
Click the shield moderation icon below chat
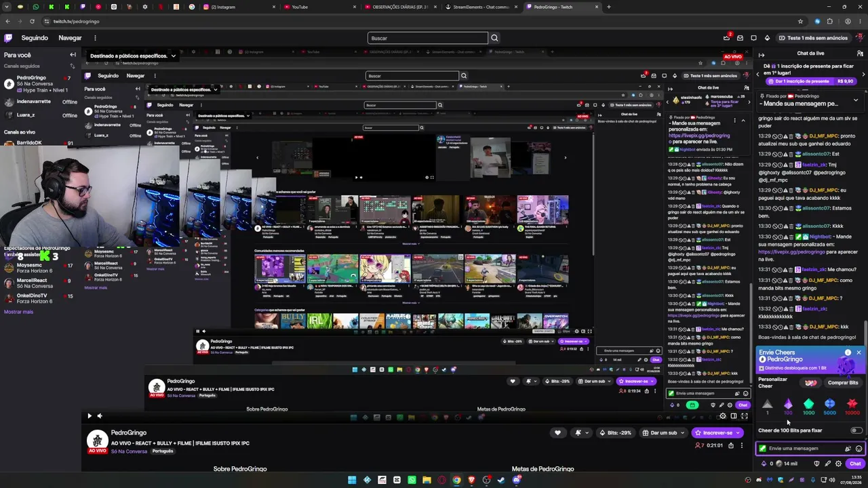(x=816, y=464)
